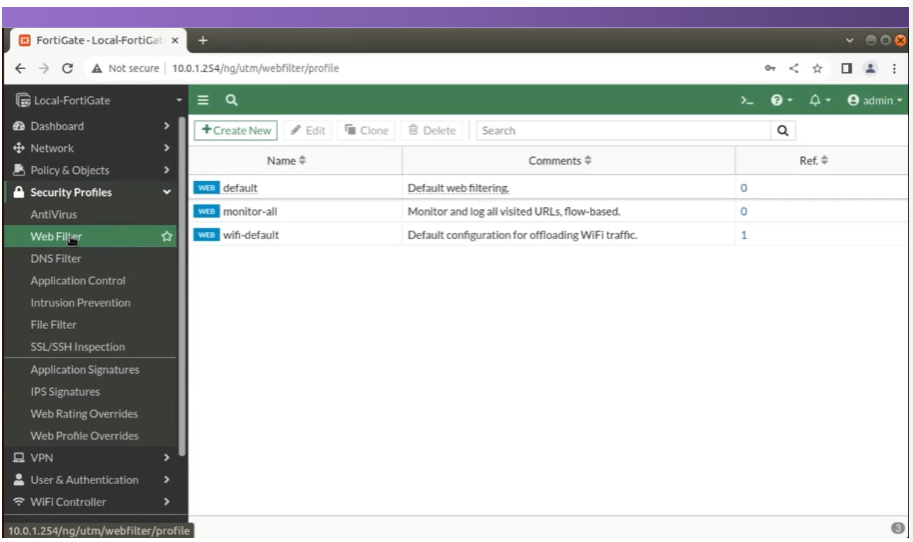Viewport: 913px width, 542px height.
Task: Expand the WiFi Controller menu
Action: [91, 502]
